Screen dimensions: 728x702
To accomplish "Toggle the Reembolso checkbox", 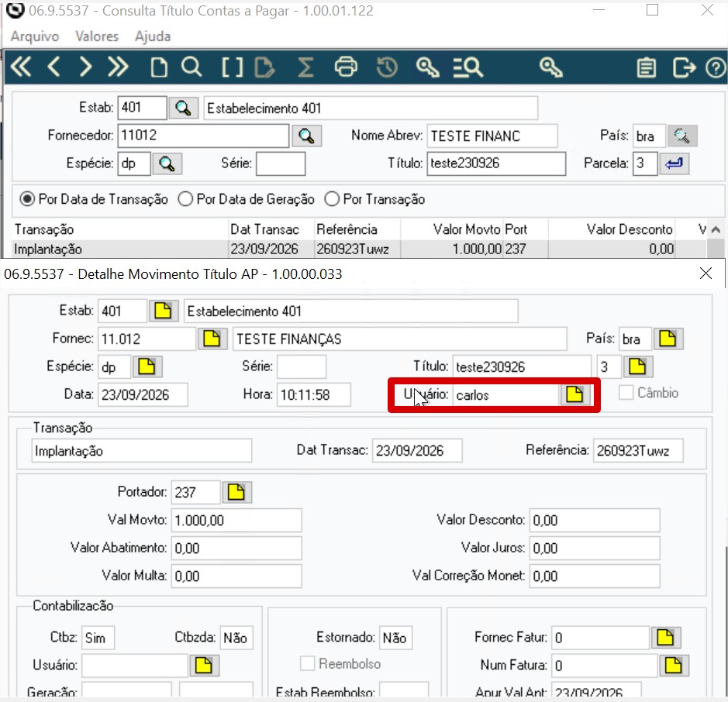I will pyautogui.click(x=307, y=663).
